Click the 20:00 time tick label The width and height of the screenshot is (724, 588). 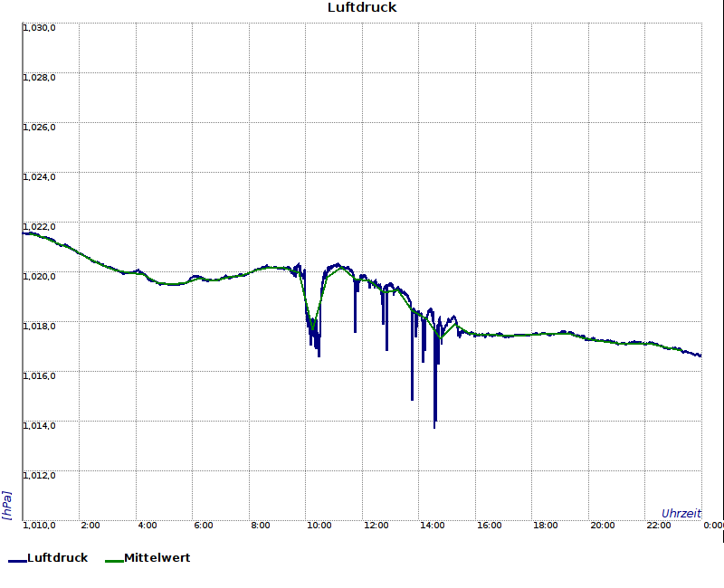[602, 526]
